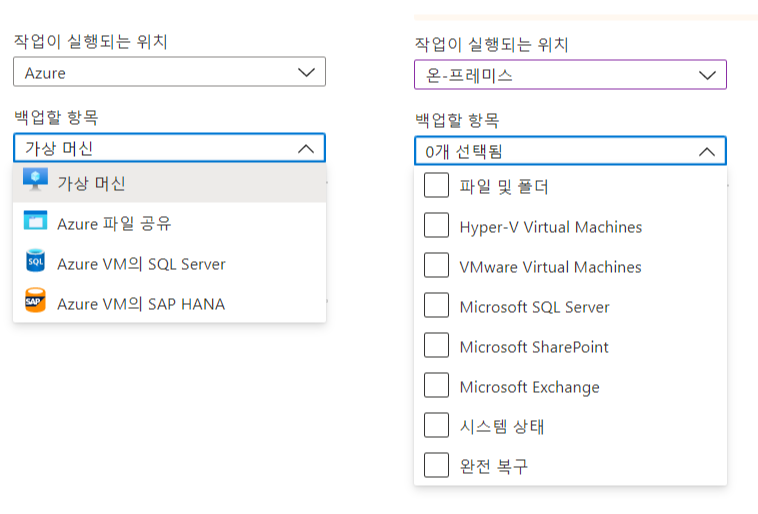Check the 완전 복구 checkbox

tap(436, 465)
